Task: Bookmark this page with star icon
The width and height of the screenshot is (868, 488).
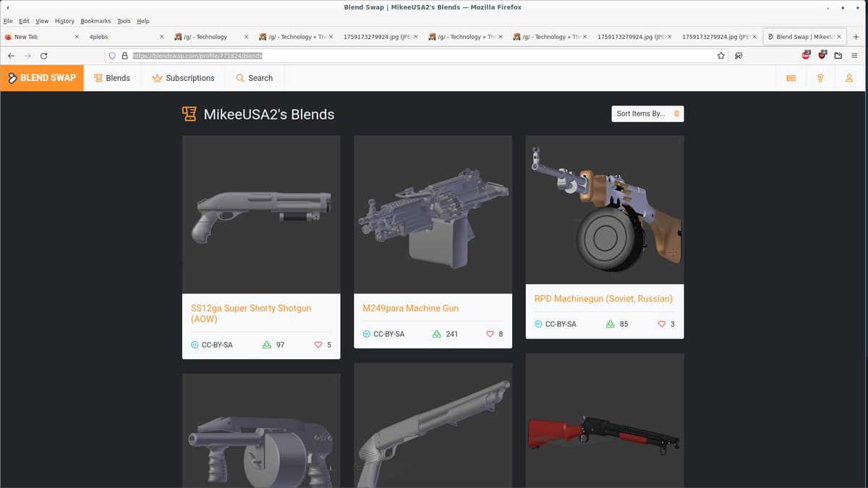Action: pyautogui.click(x=720, y=56)
